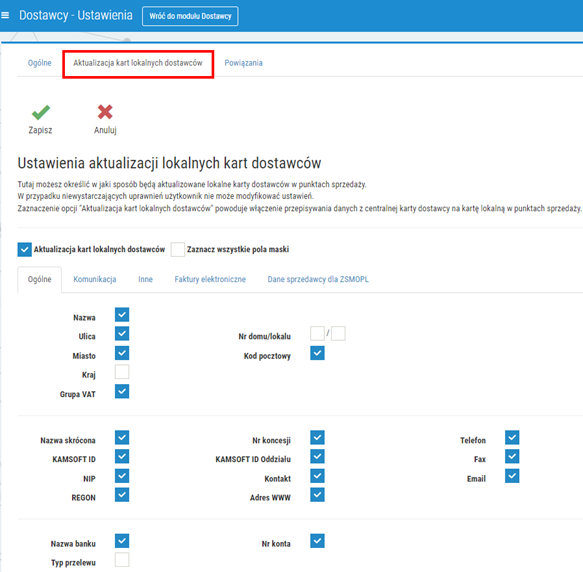
Task: Open the Powiązania tab
Action: (244, 63)
